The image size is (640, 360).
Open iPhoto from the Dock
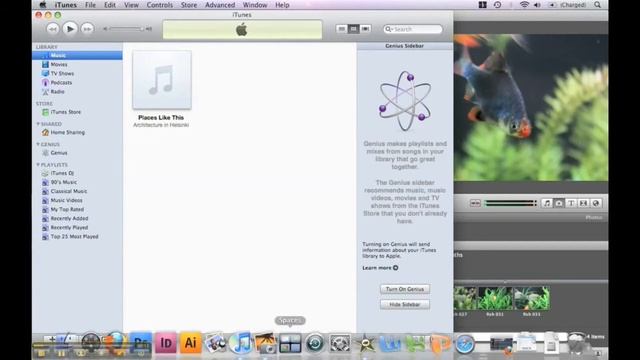pos(265,342)
